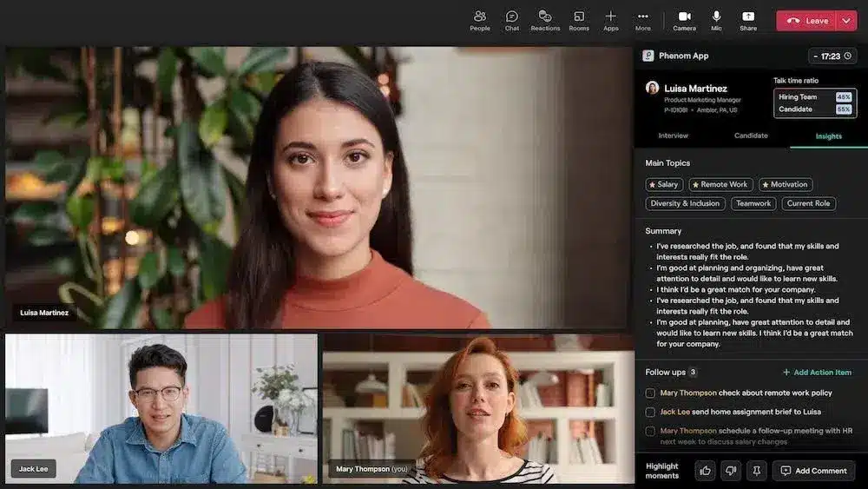Image resolution: width=868 pixels, height=489 pixels.
Task: Click the Add Comment button
Action: [x=814, y=471]
